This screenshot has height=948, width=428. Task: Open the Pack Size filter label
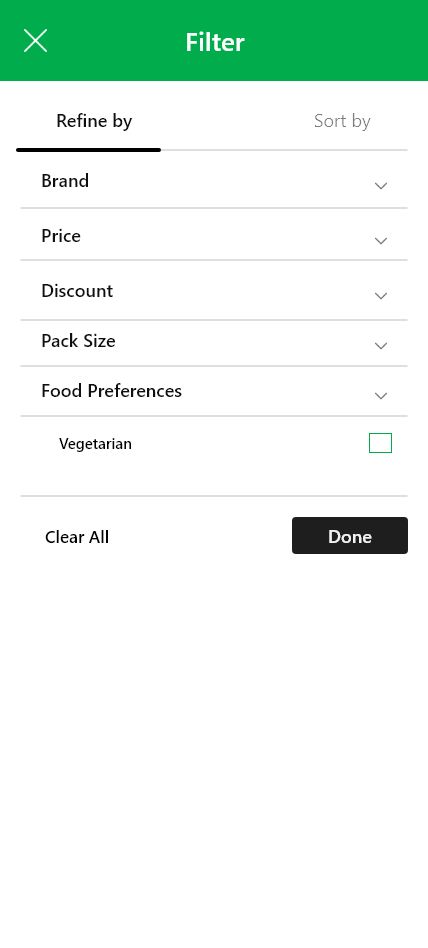pyautogui.click(x=78, y=340)
